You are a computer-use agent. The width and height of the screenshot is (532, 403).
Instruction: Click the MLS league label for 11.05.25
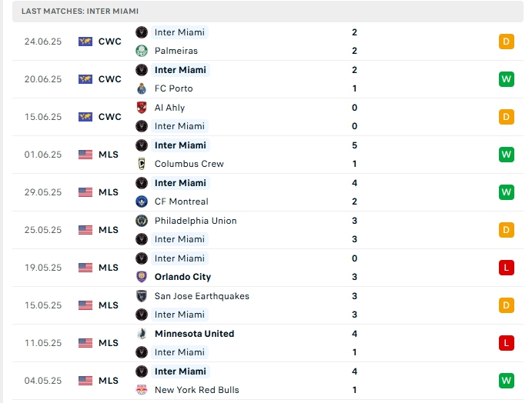[x=109, y=343]
